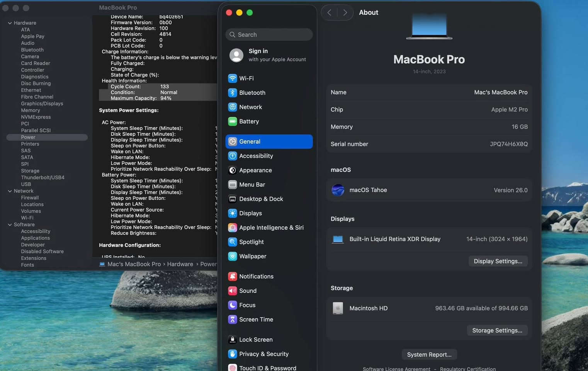The width and height of the screenshot is (588, 371).
Task: Select Apple Pay in System Information sidebar
Action: 32,36
